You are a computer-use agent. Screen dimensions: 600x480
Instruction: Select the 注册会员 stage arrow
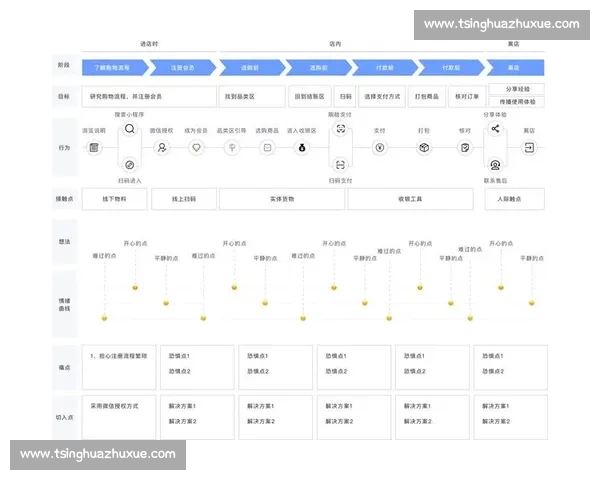tap(183, 68)
